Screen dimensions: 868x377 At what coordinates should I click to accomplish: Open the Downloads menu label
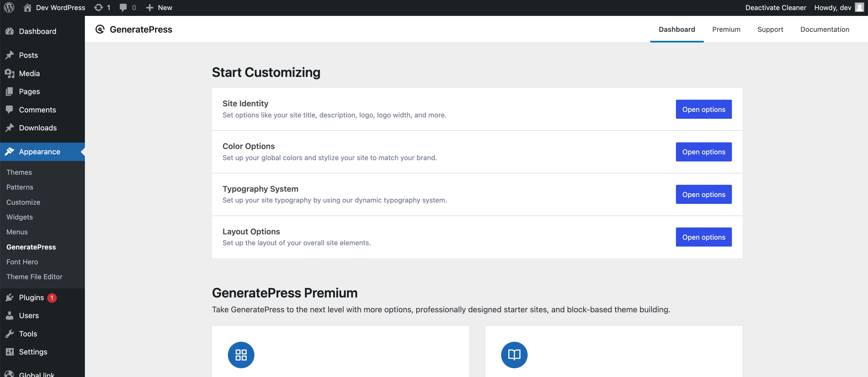pos(38,128)
